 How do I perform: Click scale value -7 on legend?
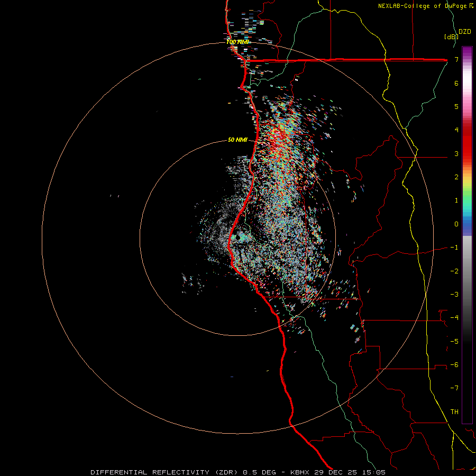[454, 388]
